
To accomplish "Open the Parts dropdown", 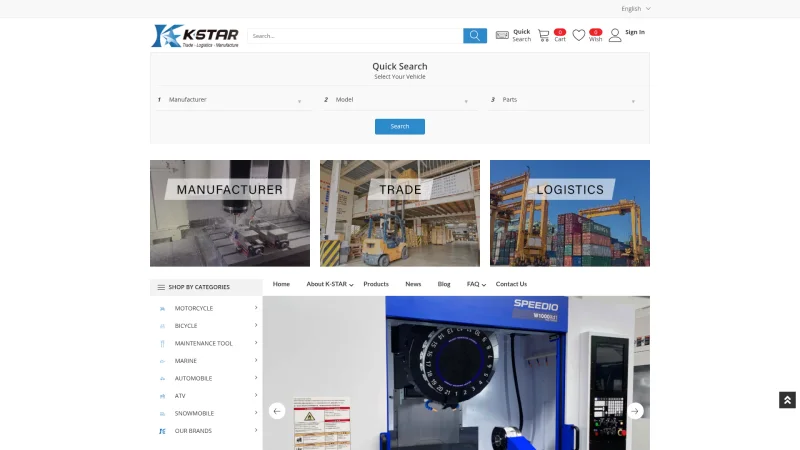I will tap(566, 100).
